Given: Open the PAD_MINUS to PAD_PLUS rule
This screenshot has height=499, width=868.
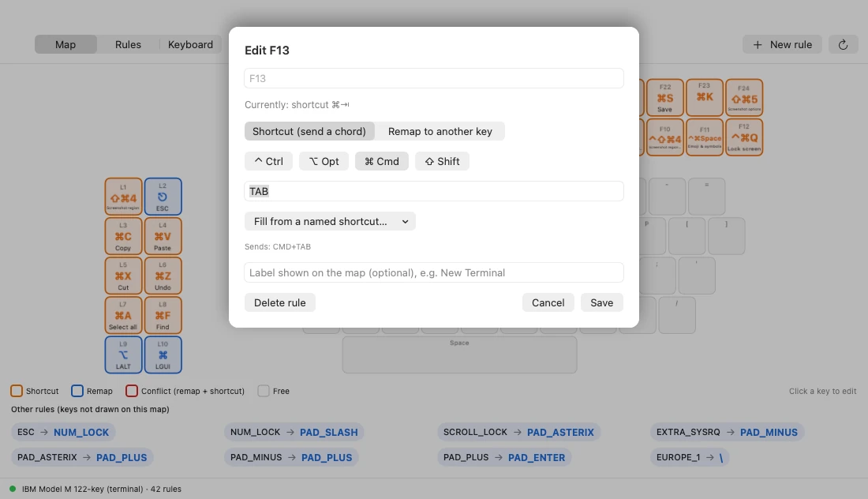Looking at the screenshot, I should pos(291,457).
